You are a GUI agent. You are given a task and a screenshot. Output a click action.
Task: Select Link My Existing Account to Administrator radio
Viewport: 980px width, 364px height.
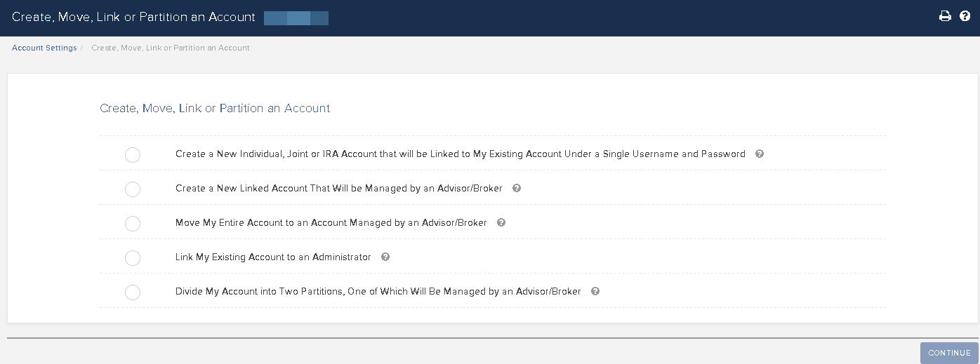pos(133,258)
